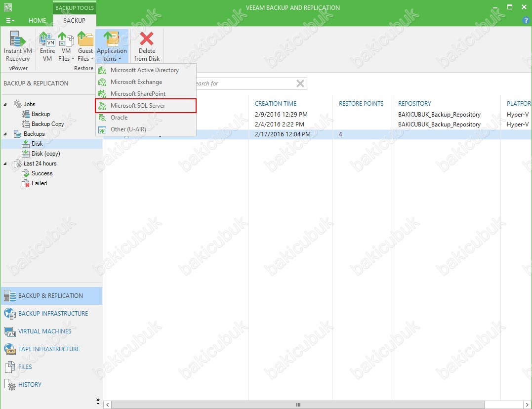Open HISTORY navigation view
The height and width of the screenshot is (409, 532).
point(51,385)
